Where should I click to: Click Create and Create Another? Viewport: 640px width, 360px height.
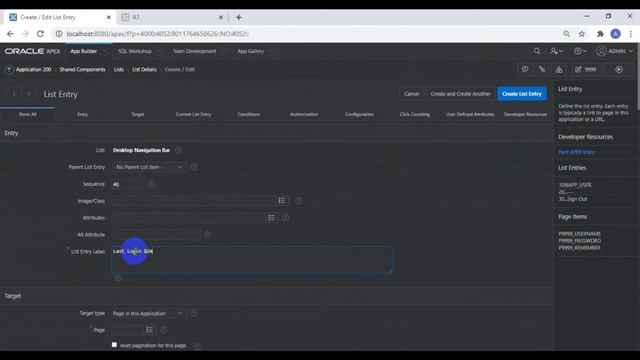[460, 94]
